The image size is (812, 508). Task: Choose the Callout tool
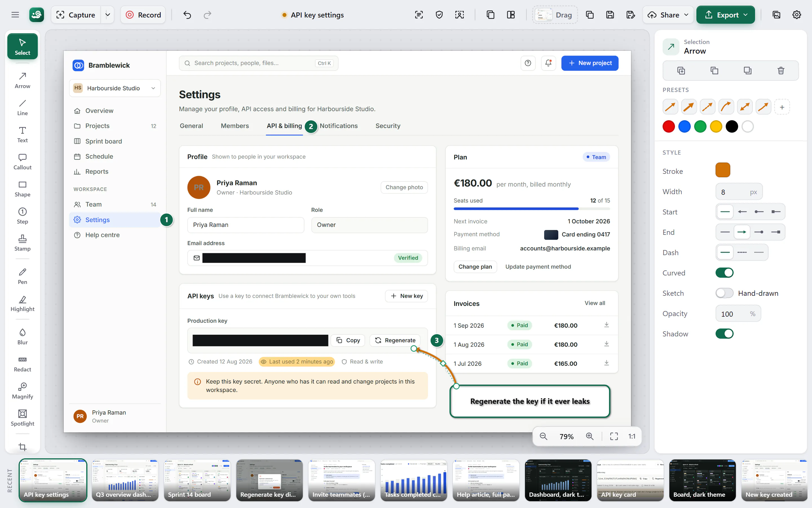[x=23, y=162]
